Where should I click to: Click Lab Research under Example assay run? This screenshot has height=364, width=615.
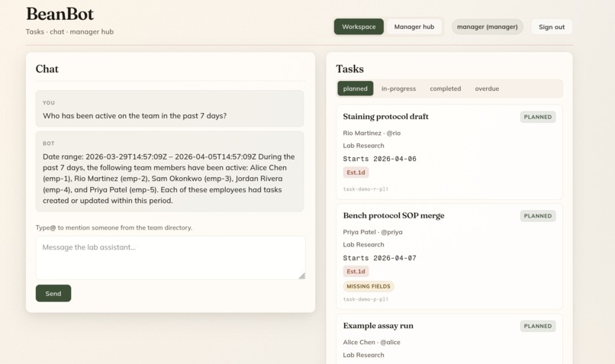pyautogui.click(x=363, y=355)
